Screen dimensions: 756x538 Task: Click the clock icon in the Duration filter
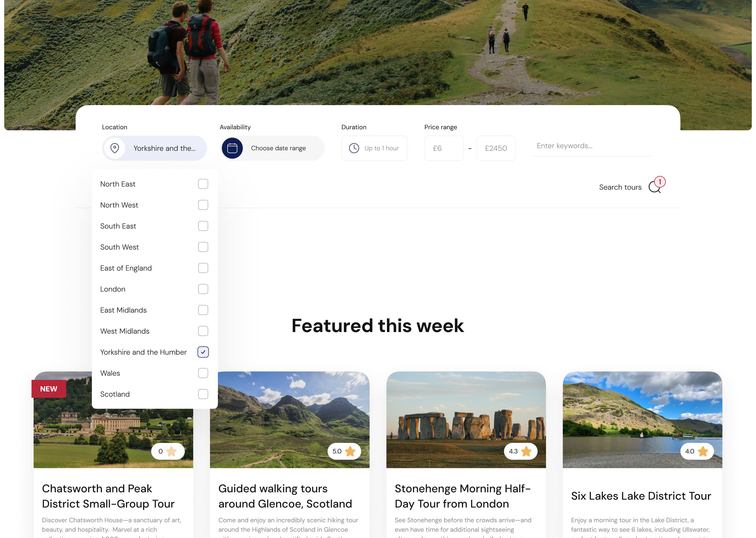pos(354,148)
